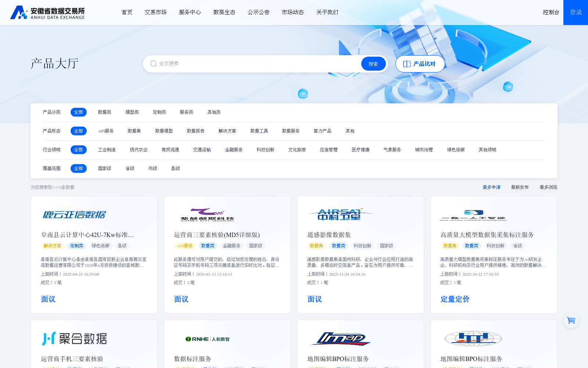Click the Imap logo on card
The height and width of the screenshot is (368, 588).
340,339
